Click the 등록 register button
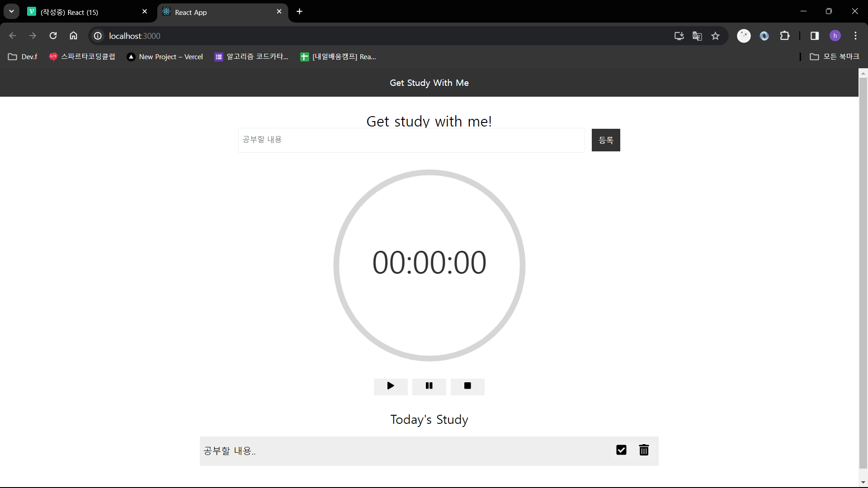 pos(606,140)
